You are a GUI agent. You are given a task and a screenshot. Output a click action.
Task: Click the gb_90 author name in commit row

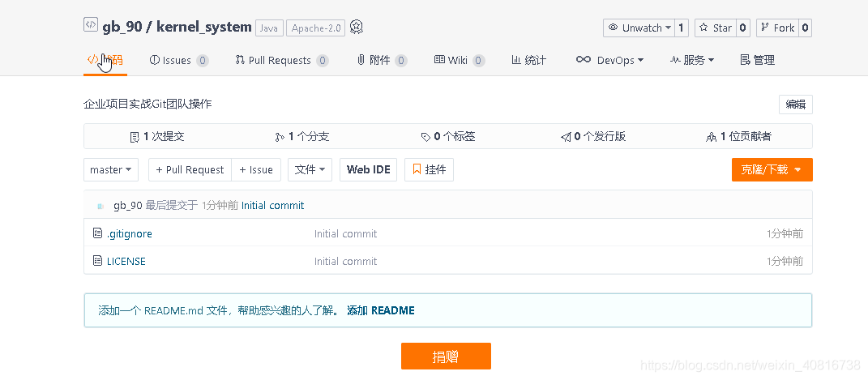pos(128,206)
